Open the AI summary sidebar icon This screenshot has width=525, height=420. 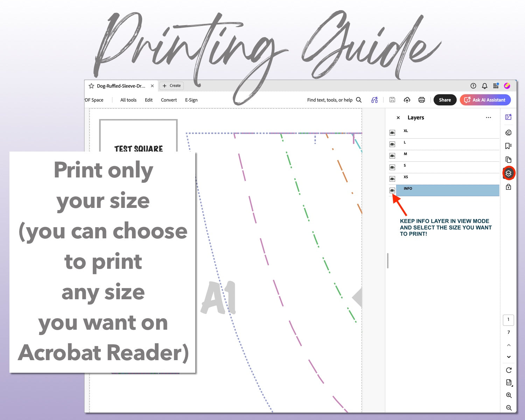point(509,117)
